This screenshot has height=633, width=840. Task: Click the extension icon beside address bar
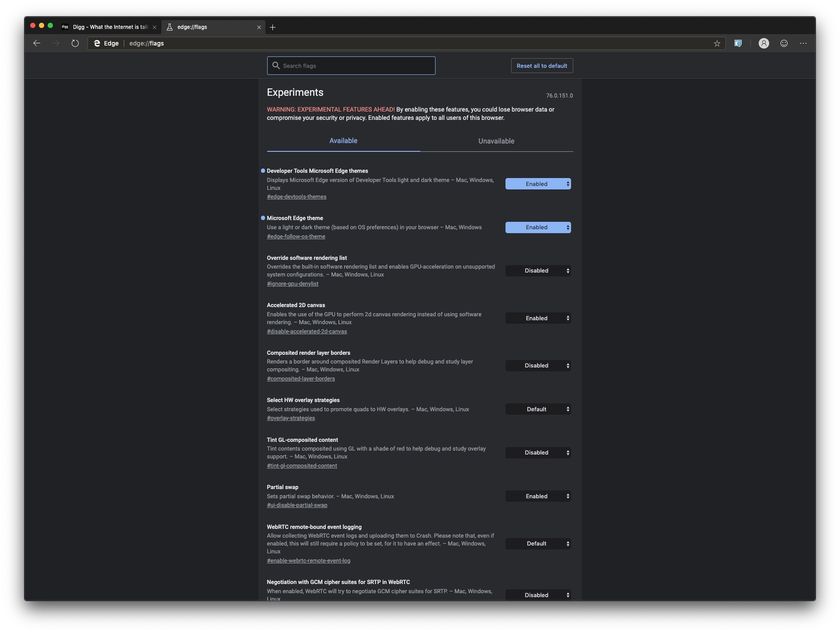pyautogui.click(x=738, y=43)
